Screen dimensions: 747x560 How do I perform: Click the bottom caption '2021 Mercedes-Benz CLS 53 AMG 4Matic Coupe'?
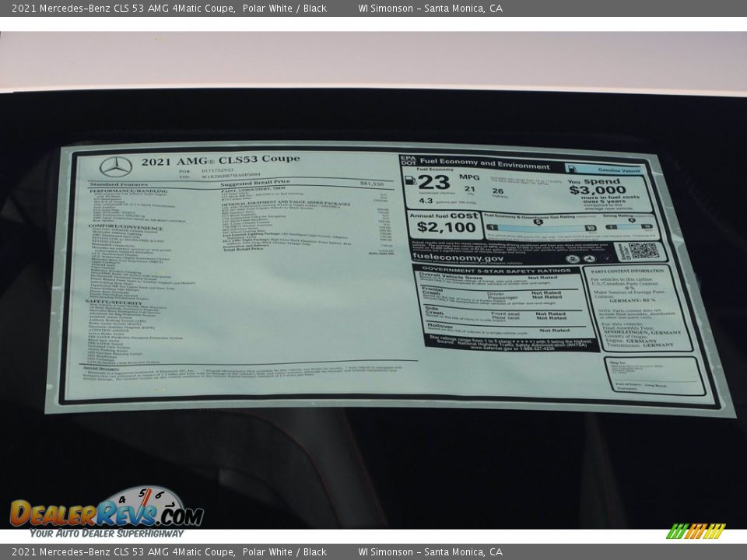coord(124,552)
